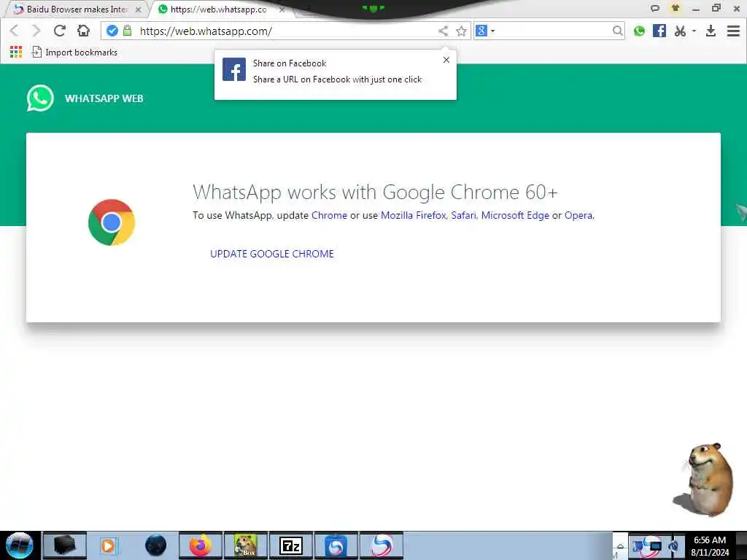The width and height of the screenshot is (747, 560).
Task: Open the hamster Box taskbar app
Action: [x=246, y=545]
